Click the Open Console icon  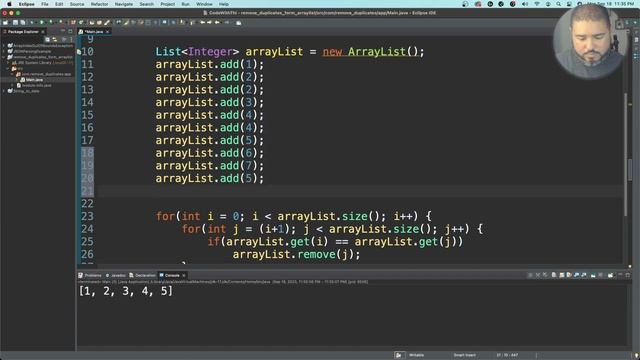pos(610,275)
